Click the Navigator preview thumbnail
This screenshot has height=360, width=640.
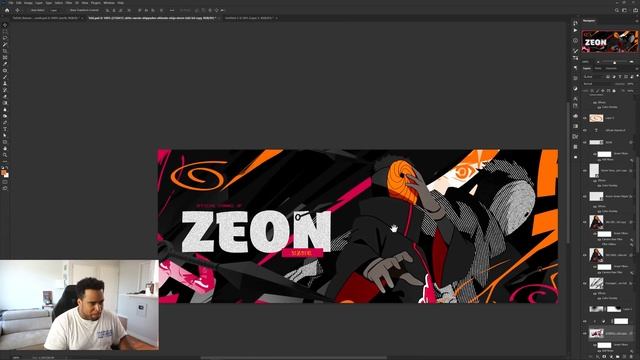(x=610, y=41)
